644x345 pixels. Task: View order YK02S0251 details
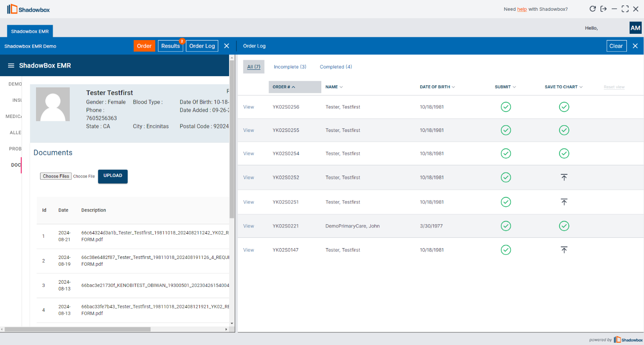click(x=248, y=202)
